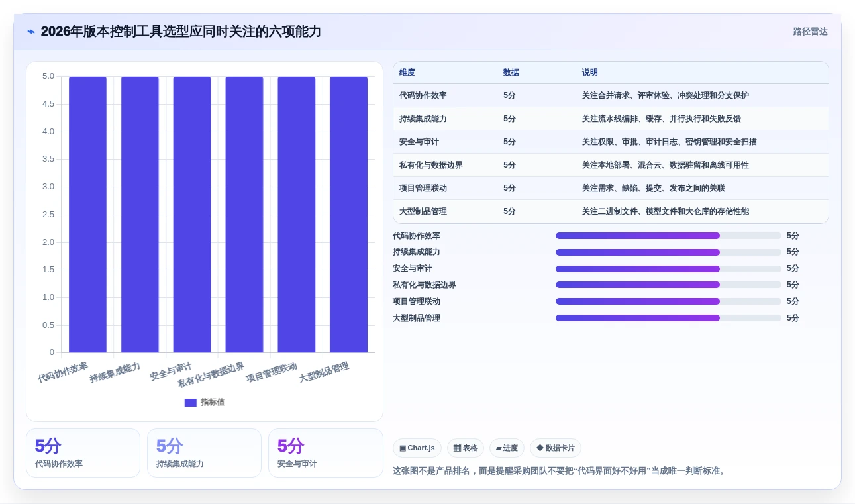Click the 项目管理联动 progress bar
The height and width of the screenshot is (504, 855).
(x=668, y=301)
